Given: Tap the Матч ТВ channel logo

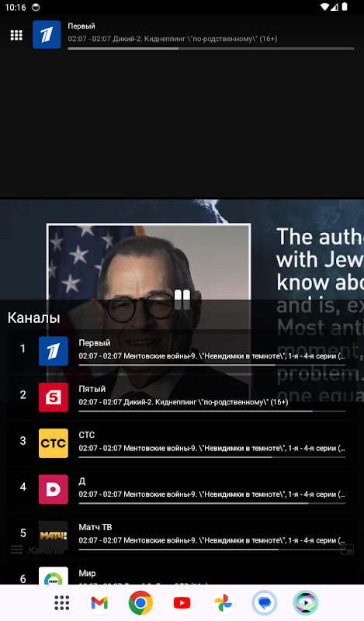Looking at the screenshot, I should (54, 536).
